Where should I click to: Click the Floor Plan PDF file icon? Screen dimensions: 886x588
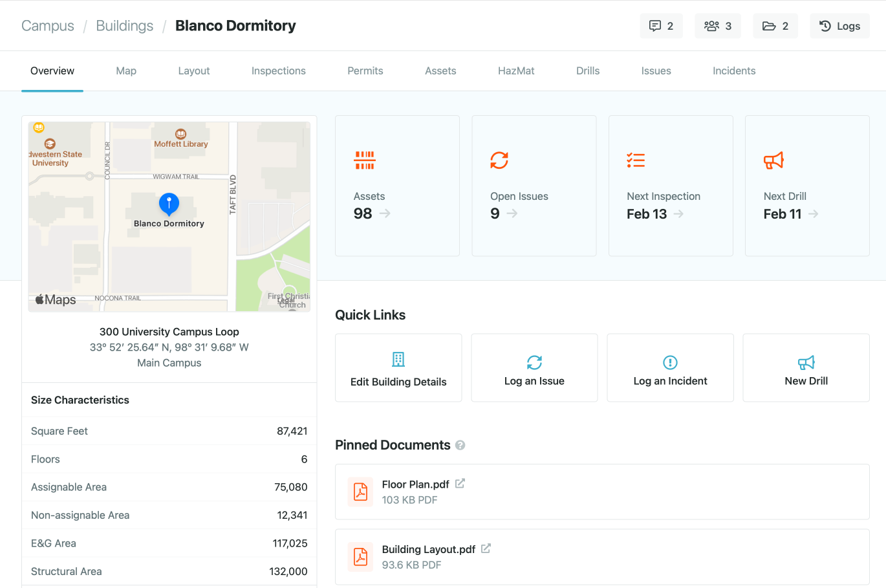pyautogui.click(x=360, y=492)
